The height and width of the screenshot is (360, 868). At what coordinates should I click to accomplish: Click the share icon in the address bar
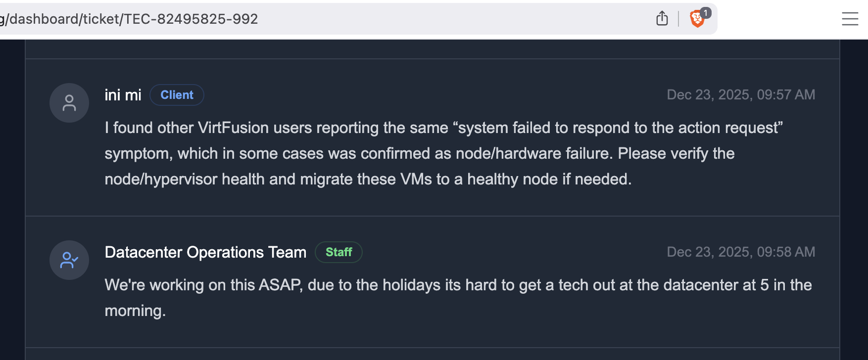tap(662, 19)
